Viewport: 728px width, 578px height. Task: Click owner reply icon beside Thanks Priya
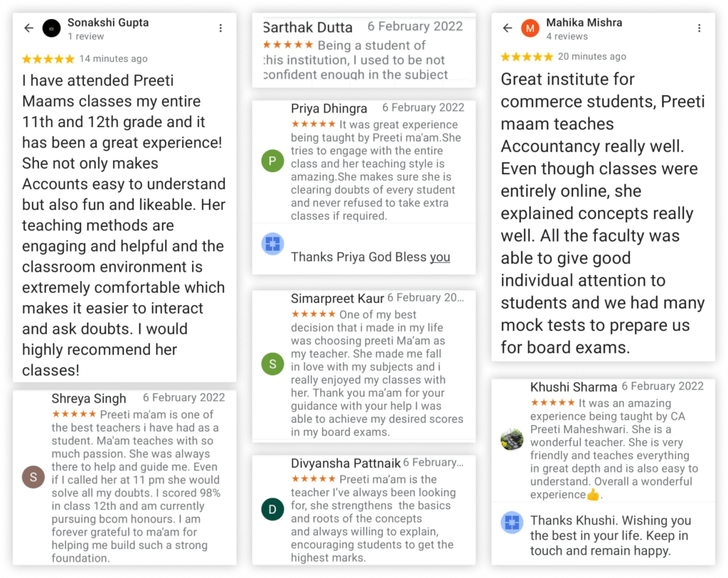click(x=272, y=243)
